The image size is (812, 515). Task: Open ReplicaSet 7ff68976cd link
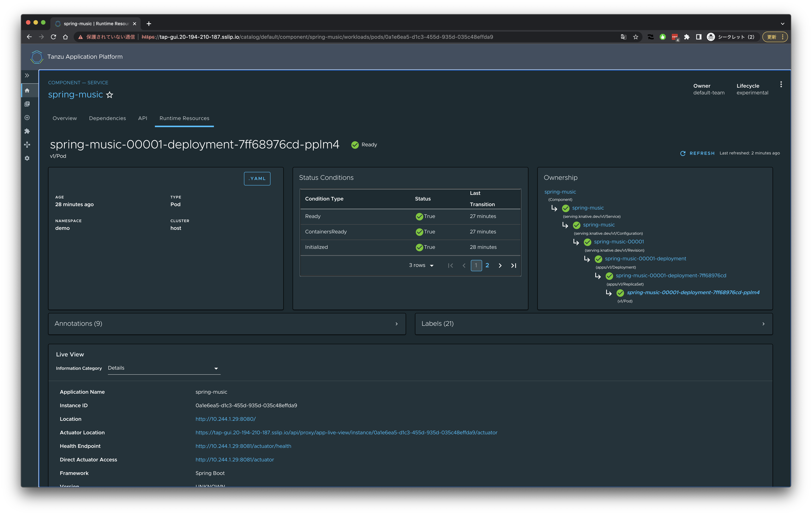[671, 276]
